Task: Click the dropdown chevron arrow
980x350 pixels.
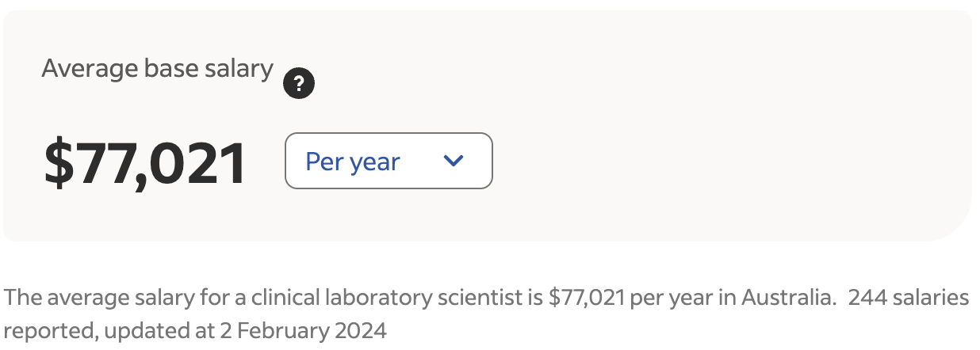Action: 454,161
